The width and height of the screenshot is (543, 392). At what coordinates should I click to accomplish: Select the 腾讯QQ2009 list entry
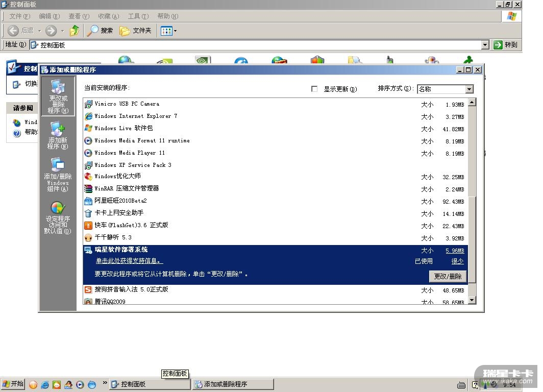110,302
